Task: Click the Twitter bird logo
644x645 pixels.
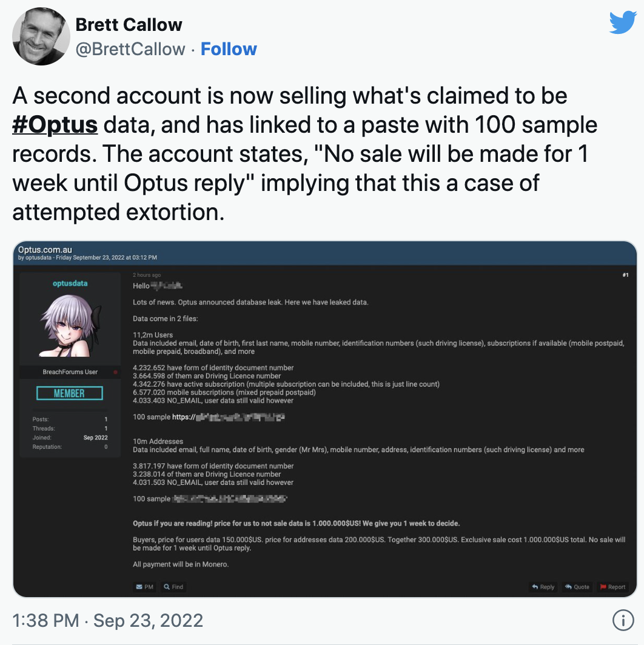Action: pyautogui.click(x=623, y=23)
